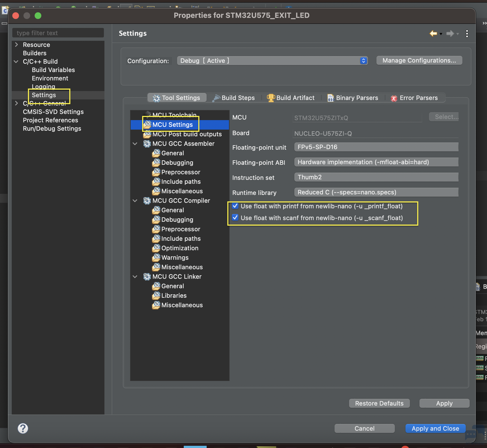Click the type filter text field
This screenshot has height=448, width=487.
pyautogui.click(x=58, y=33)
